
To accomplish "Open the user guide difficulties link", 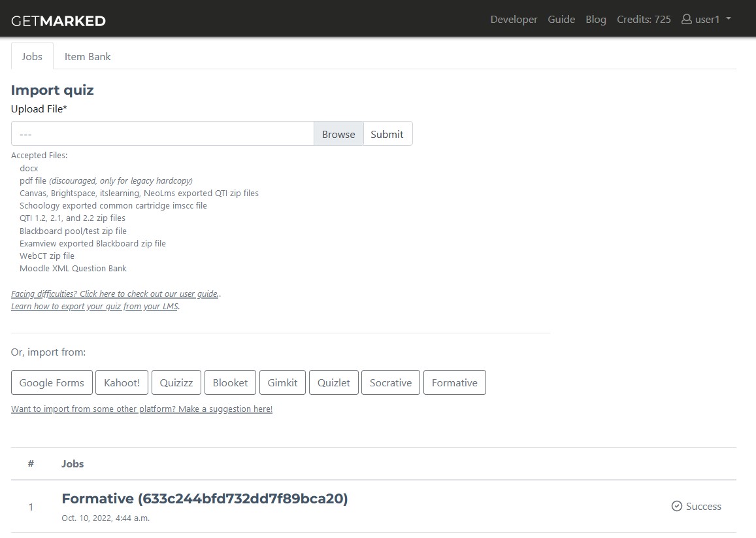I will [115, 294].
